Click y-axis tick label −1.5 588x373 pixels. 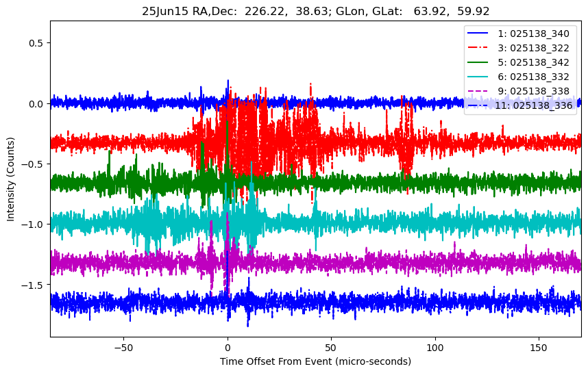point(34,285)
